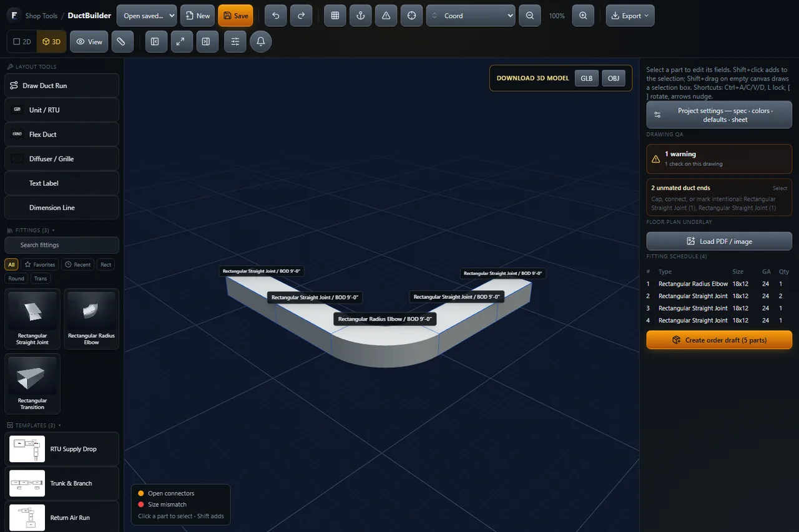Screen dimensions: 799x532
Task: Save the current drawing
Action: [235, 16]
